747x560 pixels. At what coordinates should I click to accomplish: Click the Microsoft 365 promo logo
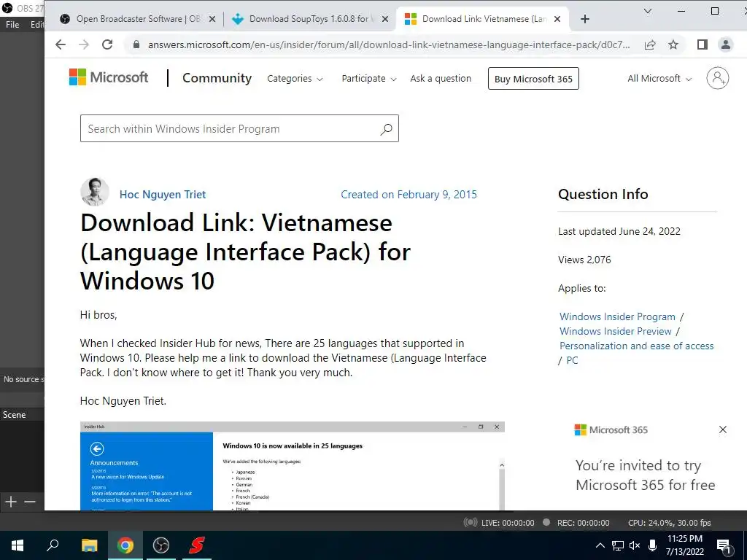(611, 430)
